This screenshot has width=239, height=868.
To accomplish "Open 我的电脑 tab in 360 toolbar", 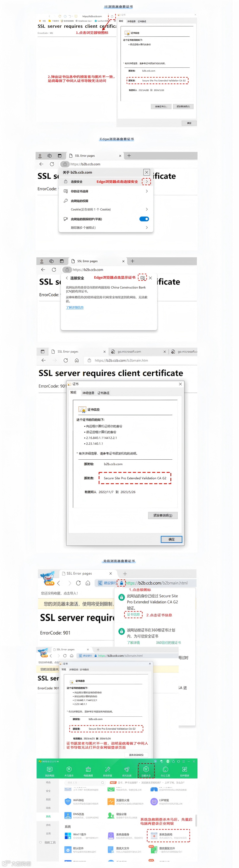I will pos(50,771).
